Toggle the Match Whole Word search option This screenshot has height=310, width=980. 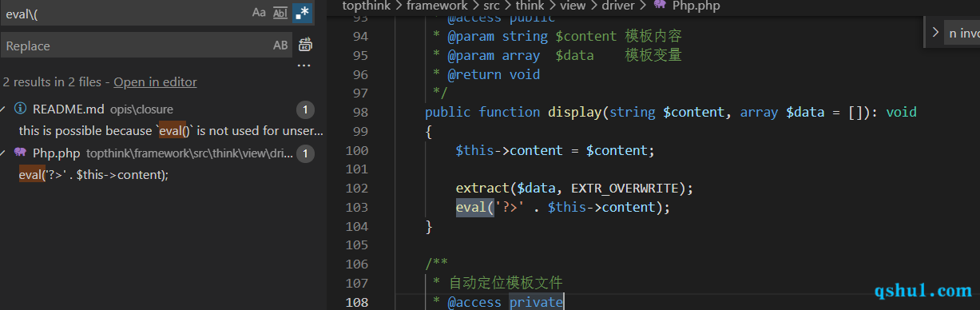click(x=280, y=13)
